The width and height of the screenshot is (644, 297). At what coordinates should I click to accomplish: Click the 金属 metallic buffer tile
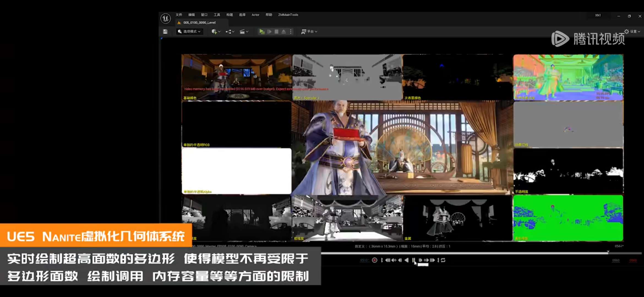458,218
